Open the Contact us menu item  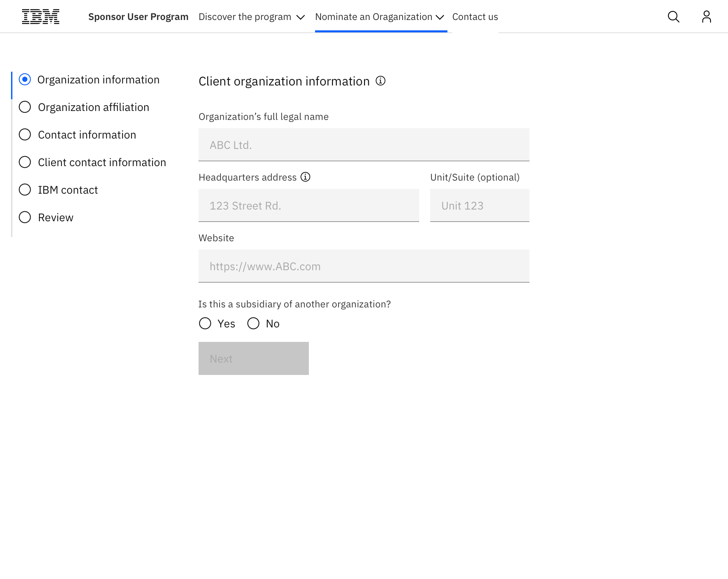pyautogui.click(x=475, y=17)
